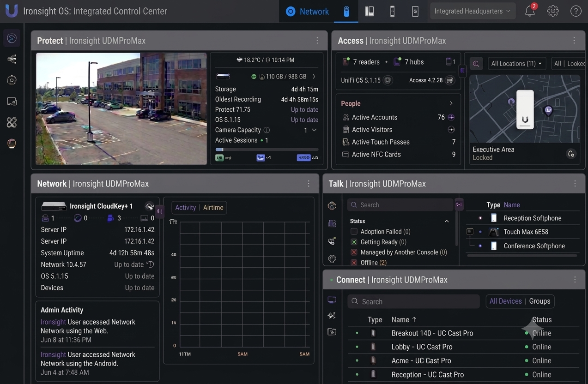The height and width of the screenshot is (384, 588).
Task: Click the Connect search field
Action: tap(413, 301)
